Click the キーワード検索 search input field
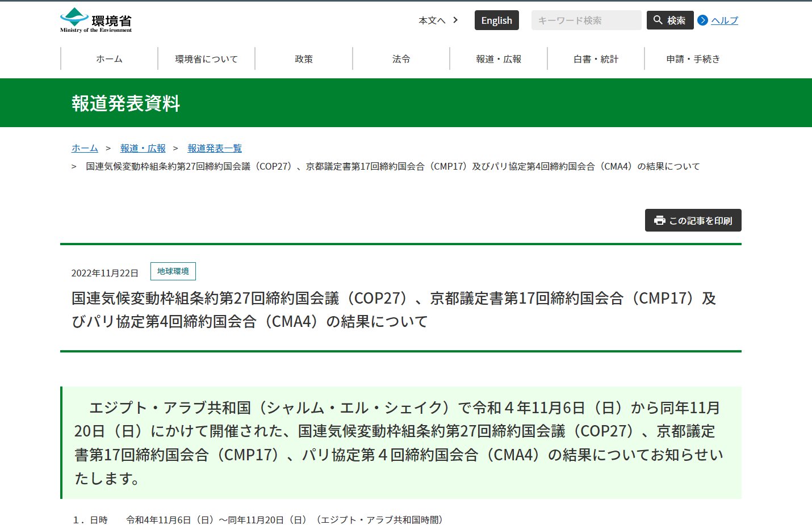Image resolution: width=812 pixels, height=525 pixels. pyautogui.click(x=586, y=20)
